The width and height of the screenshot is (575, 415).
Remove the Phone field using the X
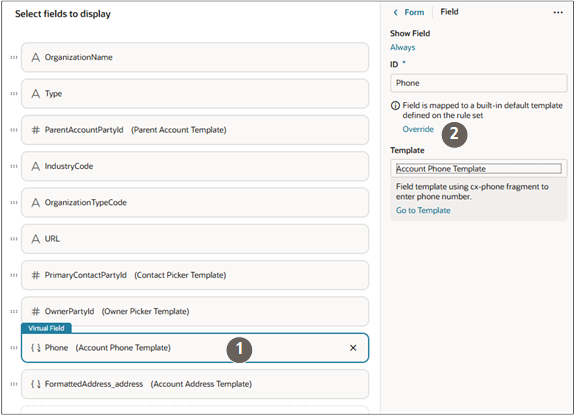pyautogui.click(x=353, y=348)
